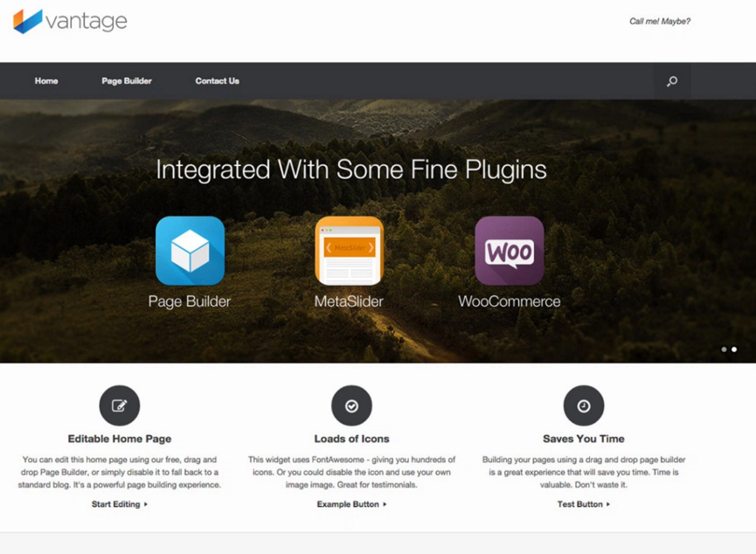Click the Saves You Time clock icon
Image resolution: width=756 pixels, height=554 pixels.
[584, 405]
